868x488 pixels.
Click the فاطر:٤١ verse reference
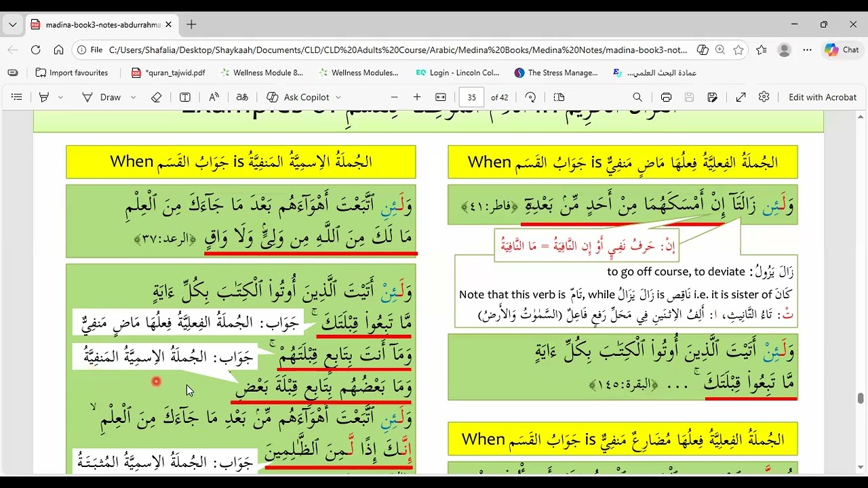490,207
